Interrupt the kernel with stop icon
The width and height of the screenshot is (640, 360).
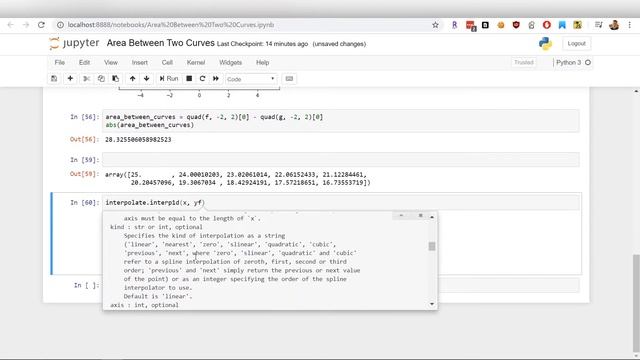189,79
